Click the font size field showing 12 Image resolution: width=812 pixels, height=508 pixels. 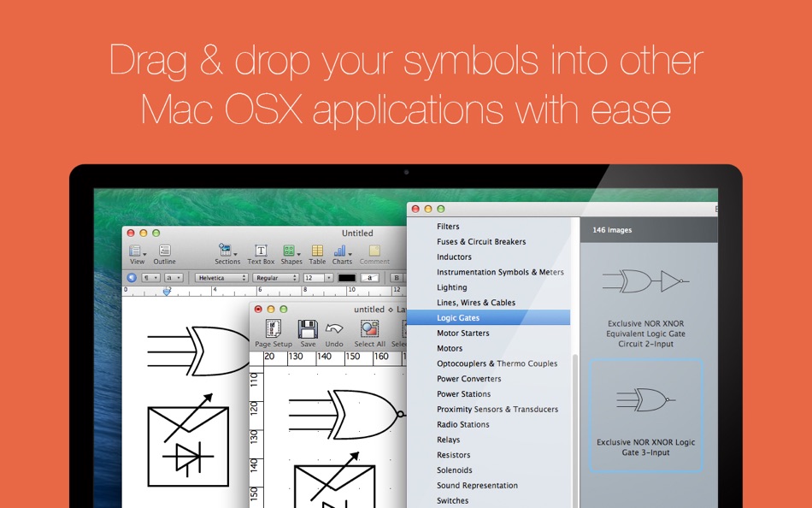point(314,278)
